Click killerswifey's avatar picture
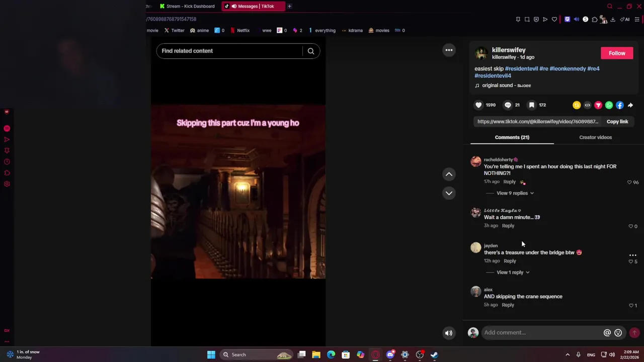The height and width of the screenshot is (362, 644). tap(481, 53)
